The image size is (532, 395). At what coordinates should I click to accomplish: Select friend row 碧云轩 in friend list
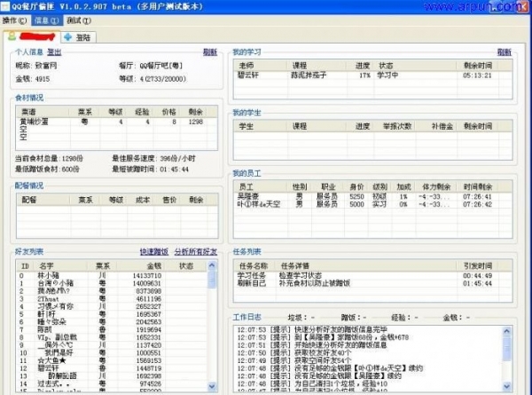pos(112,368)
